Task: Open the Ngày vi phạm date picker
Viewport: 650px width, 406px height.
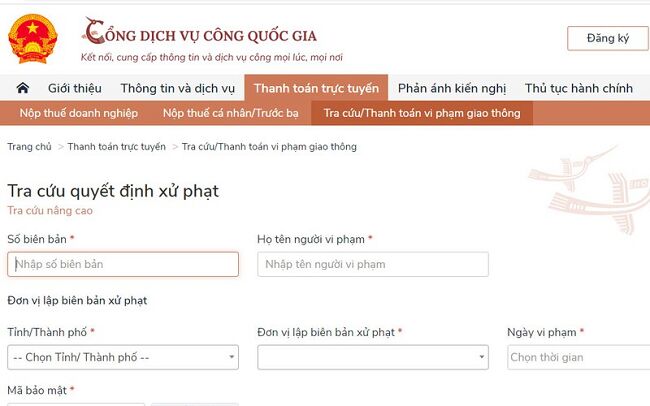Action: [x=578, y=357]
